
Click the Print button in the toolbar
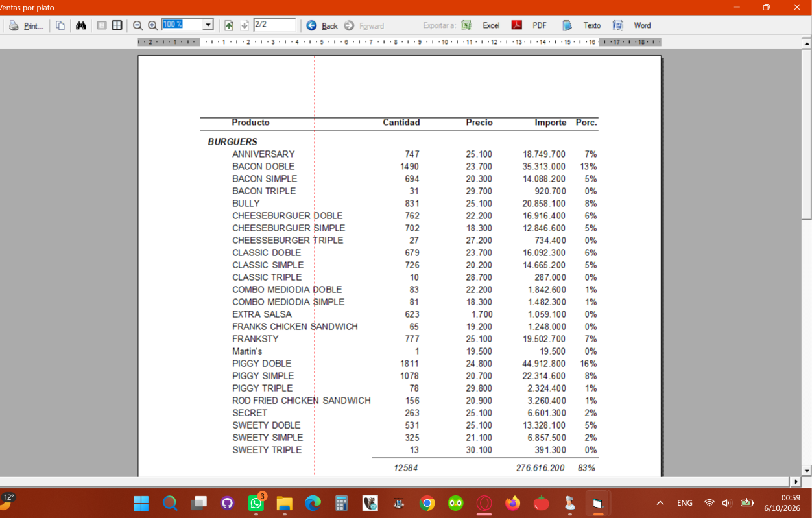27,26
